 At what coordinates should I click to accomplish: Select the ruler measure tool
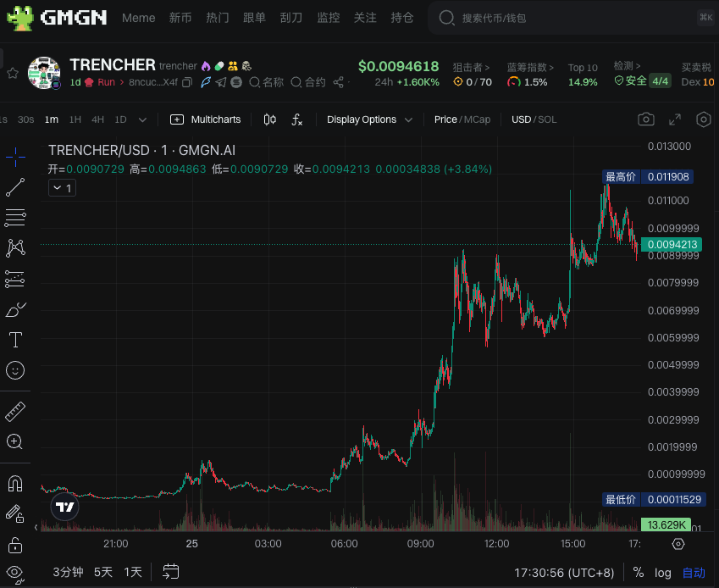tap(15, 412)
